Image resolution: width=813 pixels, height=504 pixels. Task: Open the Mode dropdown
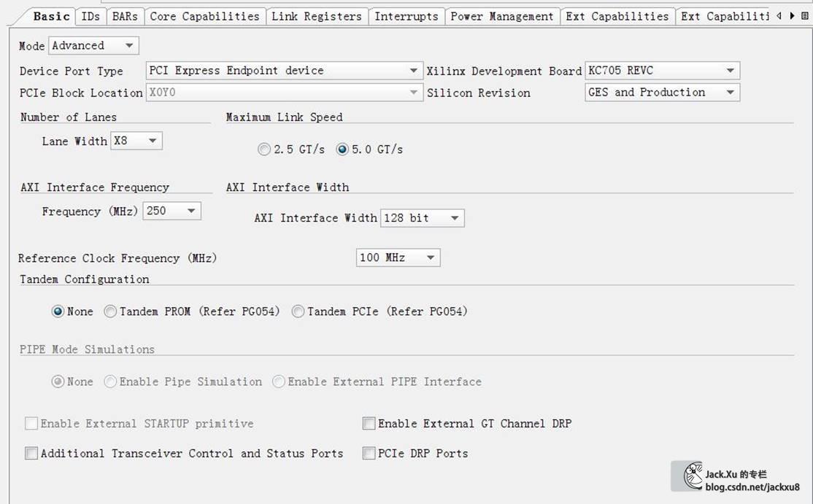(129, 45)
